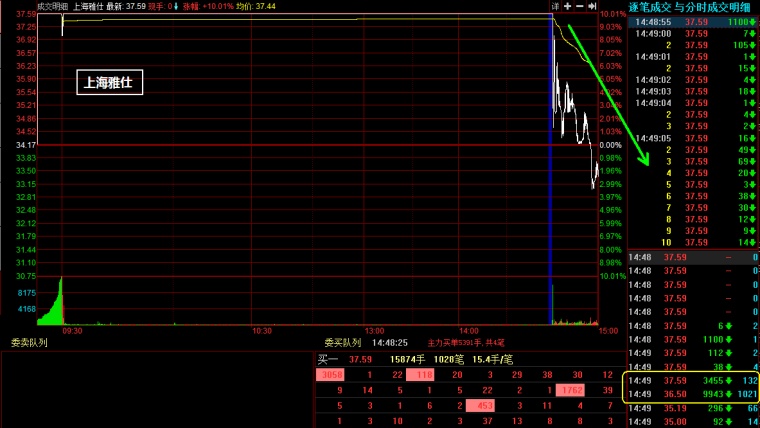The width and height of the screenshot is (760, 428).
Task: Click the 上海雅仕 name in the header bar
Action: (88, 6)
